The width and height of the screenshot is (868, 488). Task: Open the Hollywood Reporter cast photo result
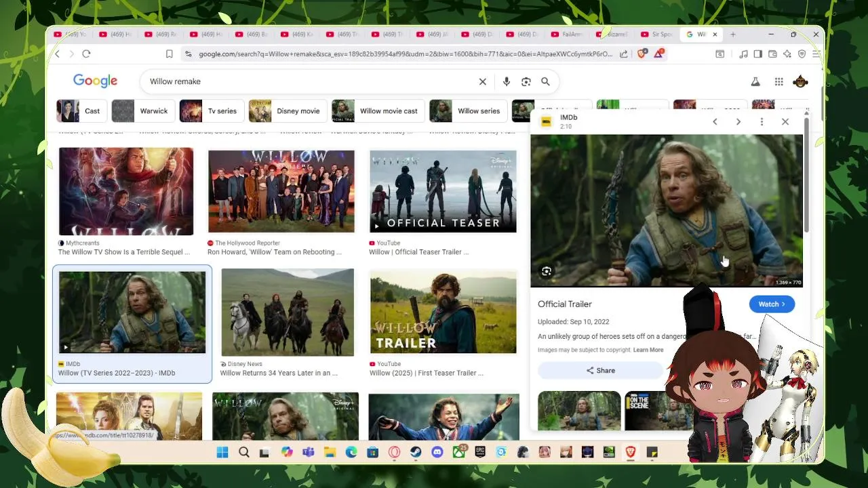click(281, 191)
